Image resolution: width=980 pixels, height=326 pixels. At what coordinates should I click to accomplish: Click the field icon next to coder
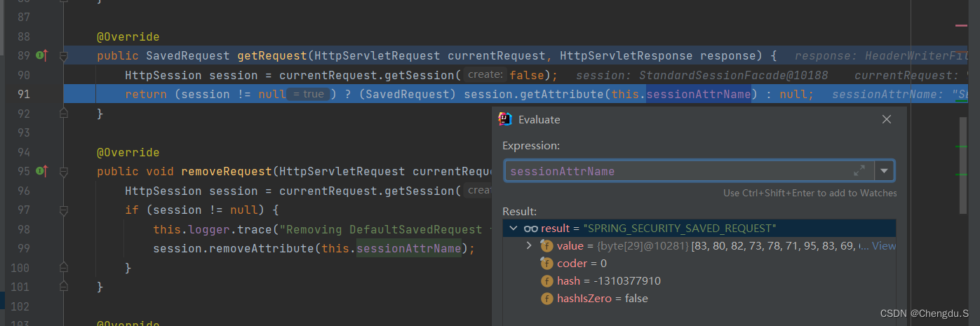[x=547, y=264]
